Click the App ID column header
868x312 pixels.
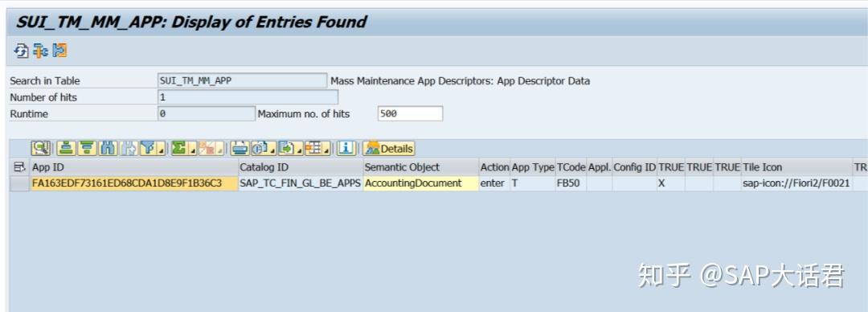pyautogui.click(x=134, y=167)
